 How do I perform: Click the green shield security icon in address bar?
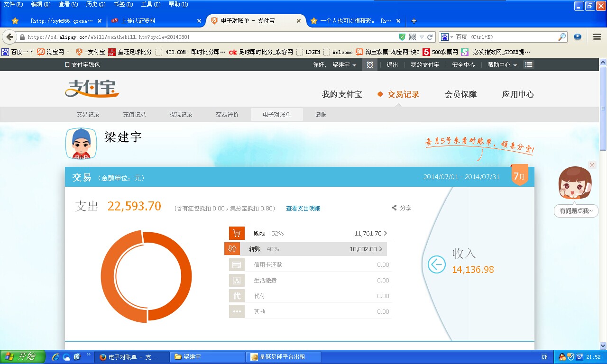(x=402, y=37)
